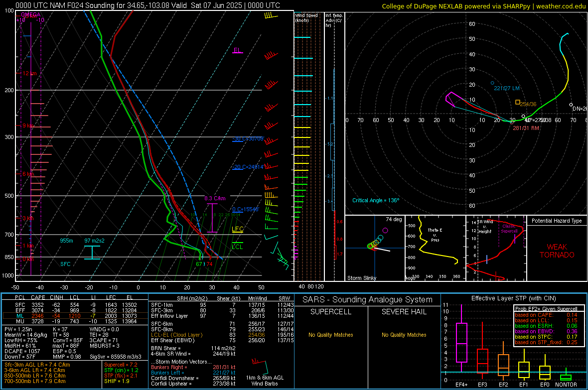Image resolution: width=588 pixels, height=390 pixels.
Task: Select the EFF parcel row in table
Action: [75, 310]
